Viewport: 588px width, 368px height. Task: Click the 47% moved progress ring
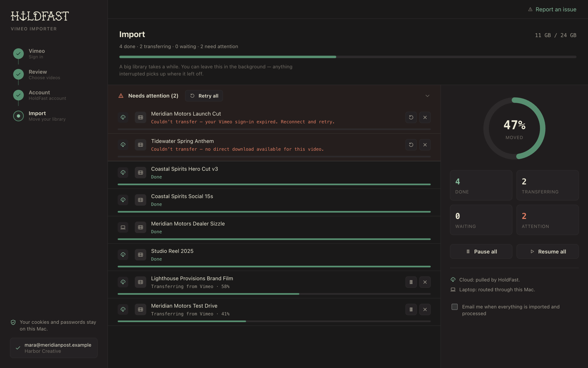tap(514, 128)
